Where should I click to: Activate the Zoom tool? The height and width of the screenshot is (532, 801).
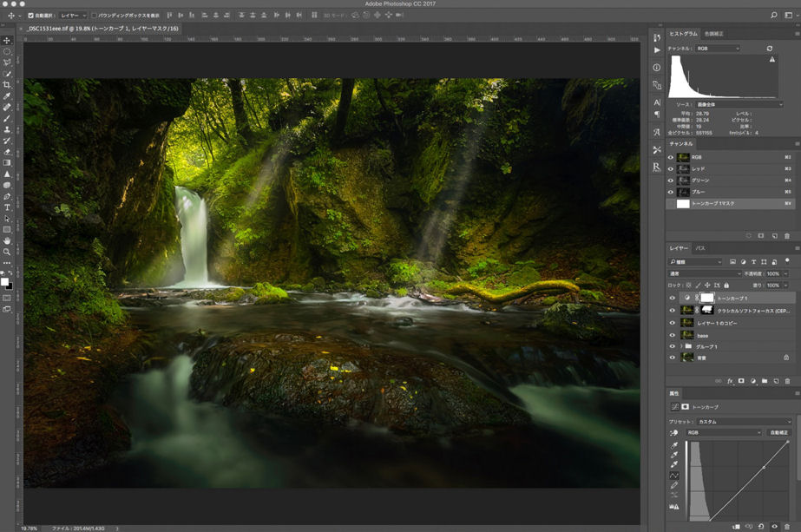click(7, 252)
